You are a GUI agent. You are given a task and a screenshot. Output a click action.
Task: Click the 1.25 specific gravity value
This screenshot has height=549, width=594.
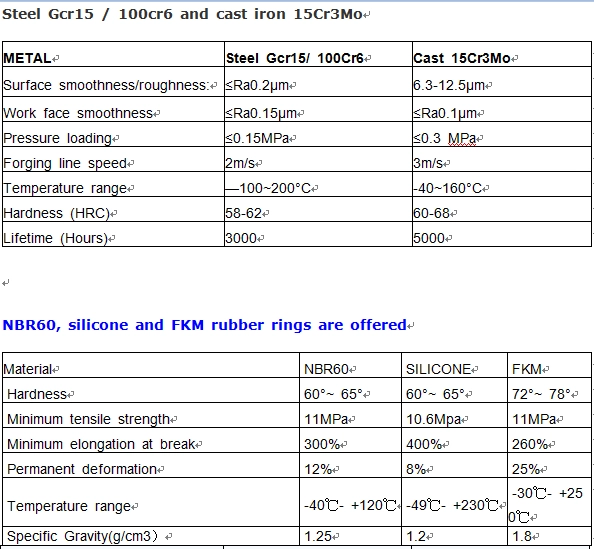tap(318, 536)
